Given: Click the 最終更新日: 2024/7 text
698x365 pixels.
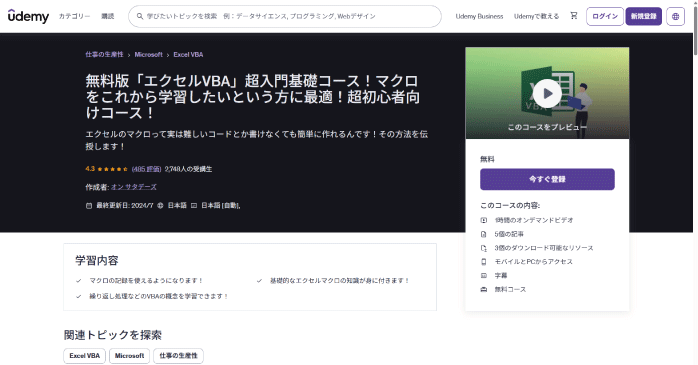Looking at the screenshot, I should [125, 206].
